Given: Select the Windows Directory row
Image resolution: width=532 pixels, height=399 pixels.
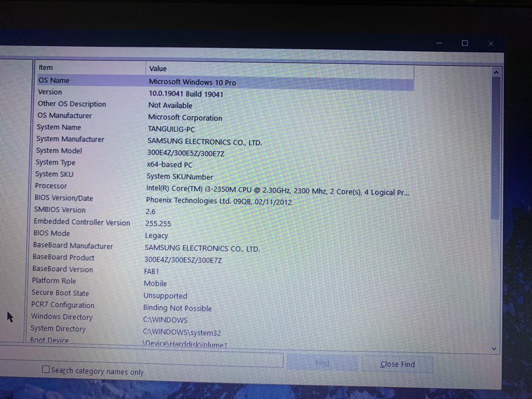Looking at the screenshot, I should 62,317.
